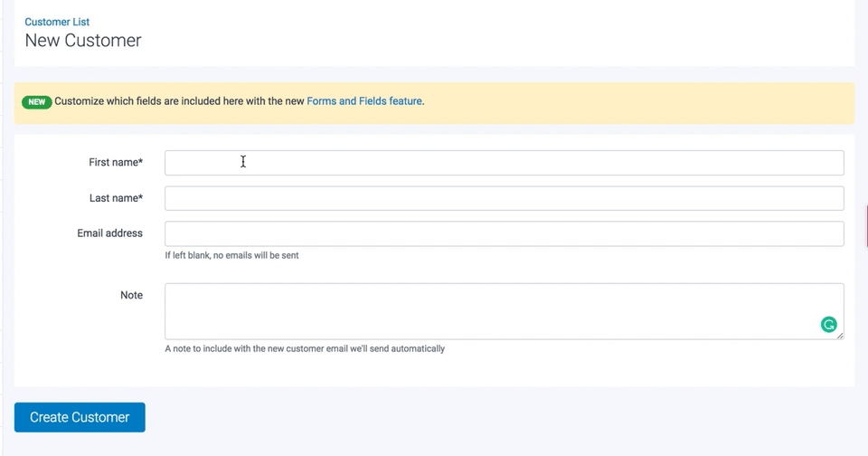This screenshot has width=868, height=456.
Task: Click the 'A note to include' help text
Action: 304,348
